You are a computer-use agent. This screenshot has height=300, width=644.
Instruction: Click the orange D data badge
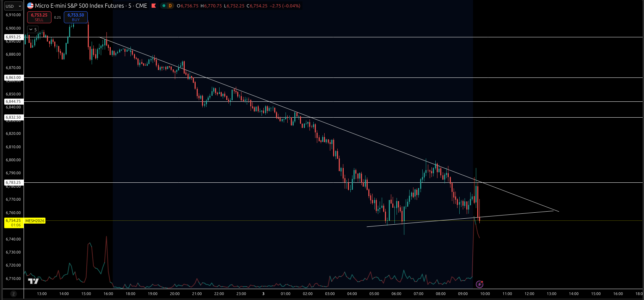tap(170, 6)
